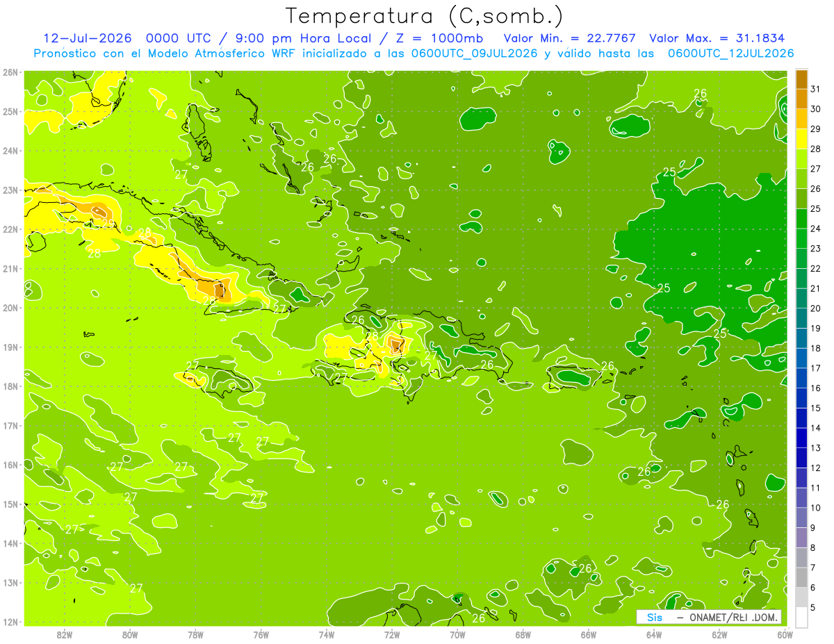Image resolution: width=834 pixels, height=644 pixels.
Task: Click the legend value "9"
Action: pyautogui.click(x=814, y=528)
